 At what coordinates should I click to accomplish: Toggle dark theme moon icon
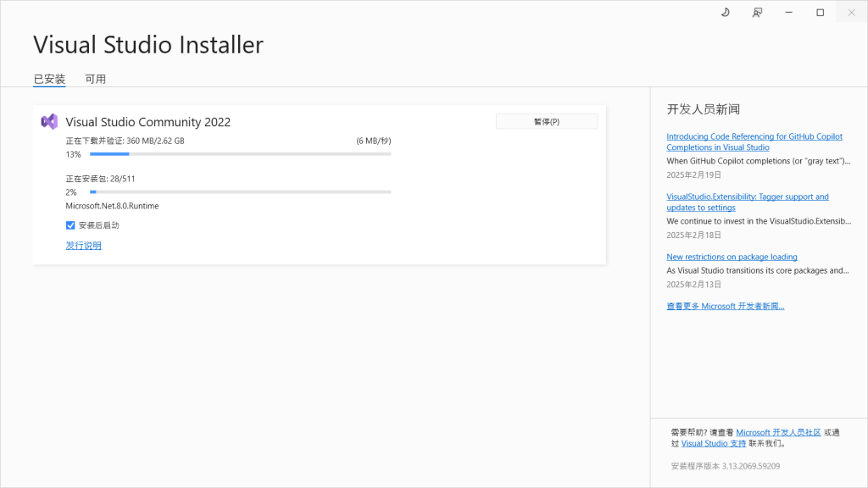point(726,12)
